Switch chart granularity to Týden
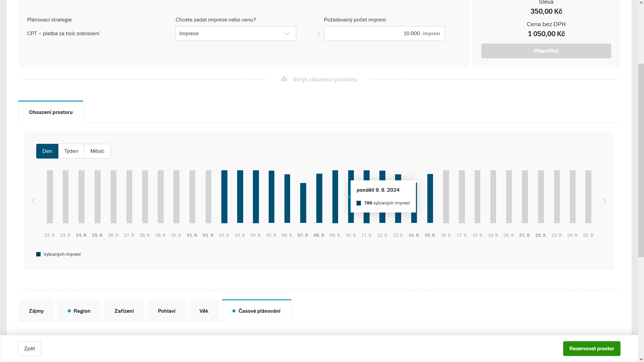 pos(71,151)
